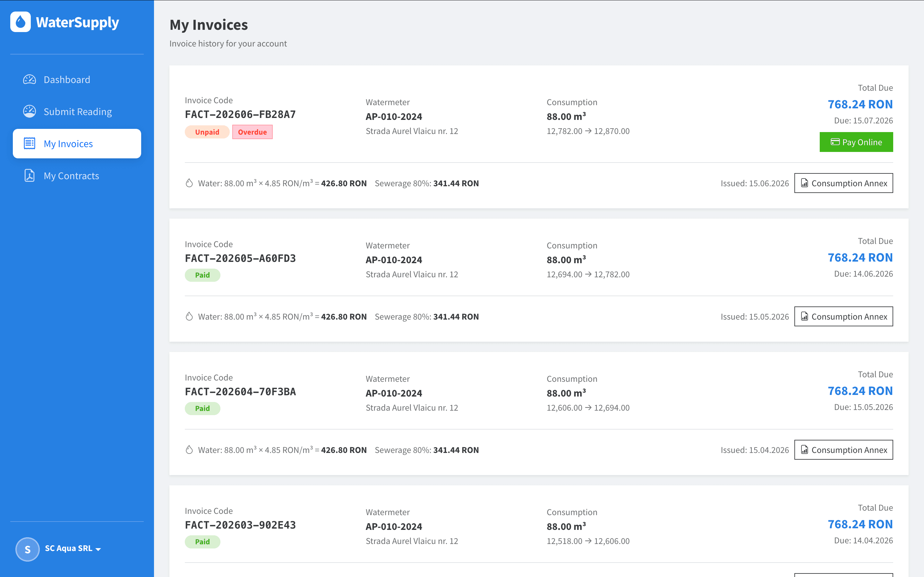Viewport: 924px width, 577px height.
Task: Click the My Invoices receipt icon
Action: tap(30, 144)
